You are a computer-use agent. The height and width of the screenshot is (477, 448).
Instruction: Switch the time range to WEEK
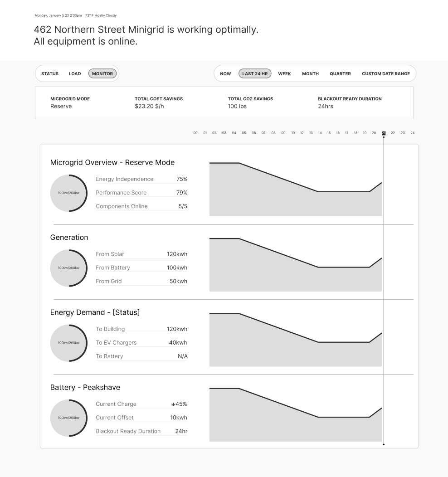click(284, 73)
